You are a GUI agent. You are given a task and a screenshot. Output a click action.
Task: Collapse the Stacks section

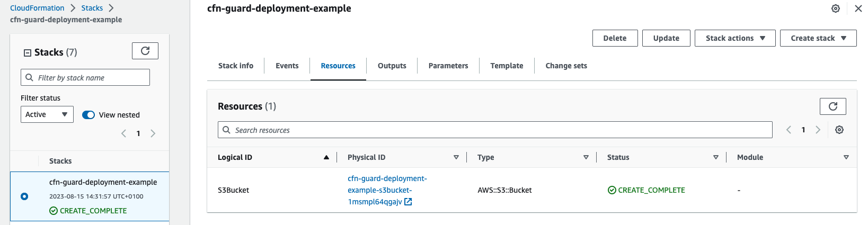pos(28,52)
